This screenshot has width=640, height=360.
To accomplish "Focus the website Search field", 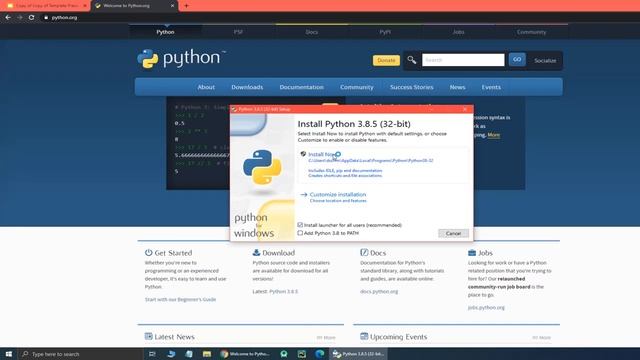I will pos(463,60).
